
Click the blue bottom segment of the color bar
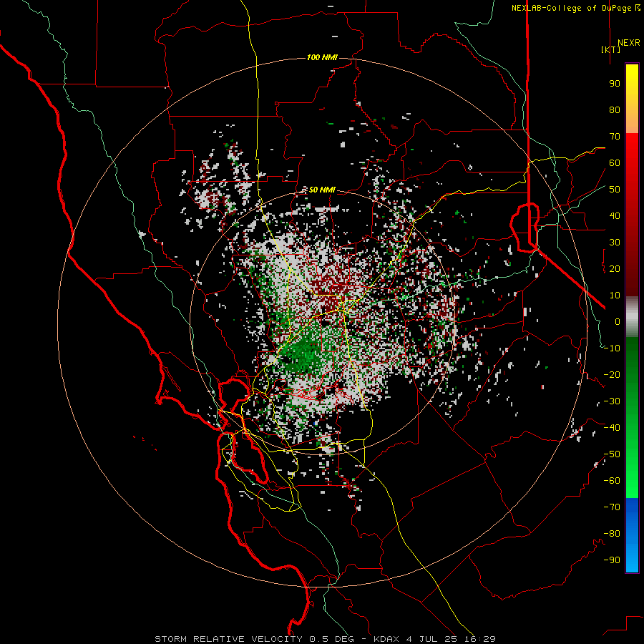[632, 535]
